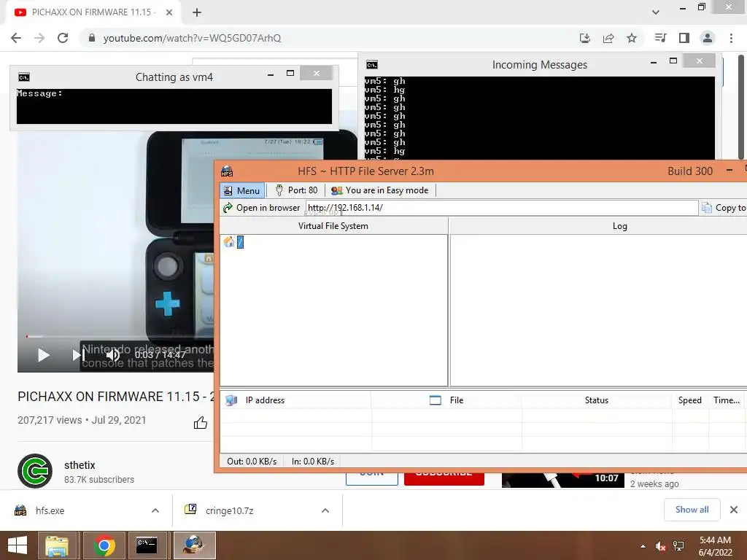The image size is (747, 560).
Task: Open the Windows Start button
Action: (x=18, y=545)
